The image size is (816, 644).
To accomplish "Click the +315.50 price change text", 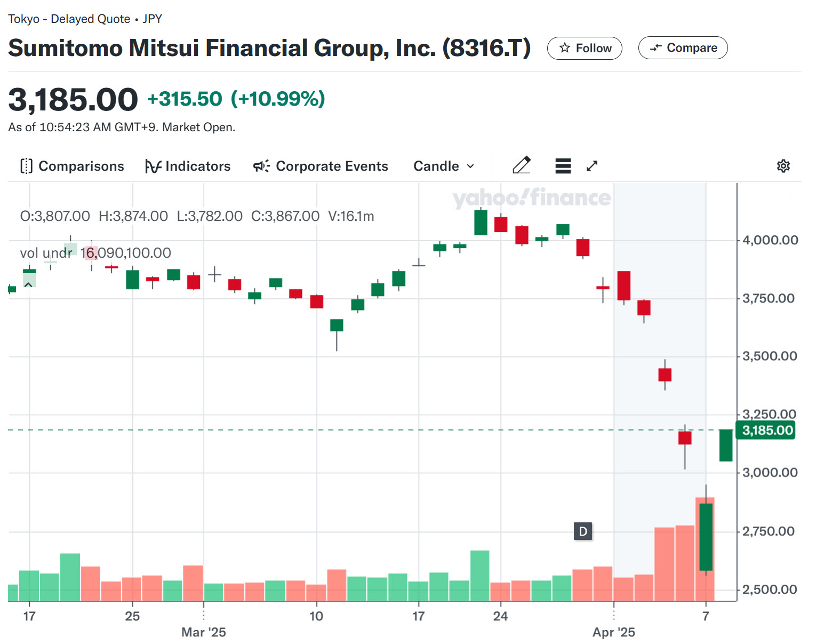I will click(x=185, y=99).
